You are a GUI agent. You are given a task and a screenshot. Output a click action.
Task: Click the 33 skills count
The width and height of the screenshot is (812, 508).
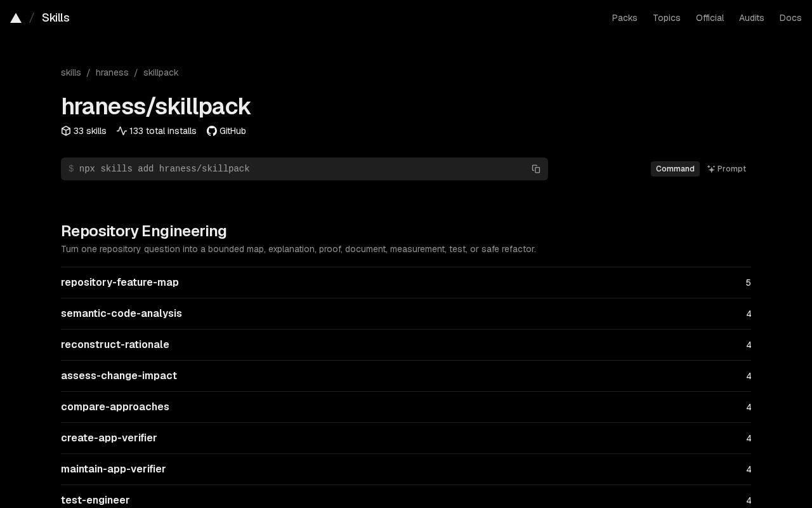(84, 131)
